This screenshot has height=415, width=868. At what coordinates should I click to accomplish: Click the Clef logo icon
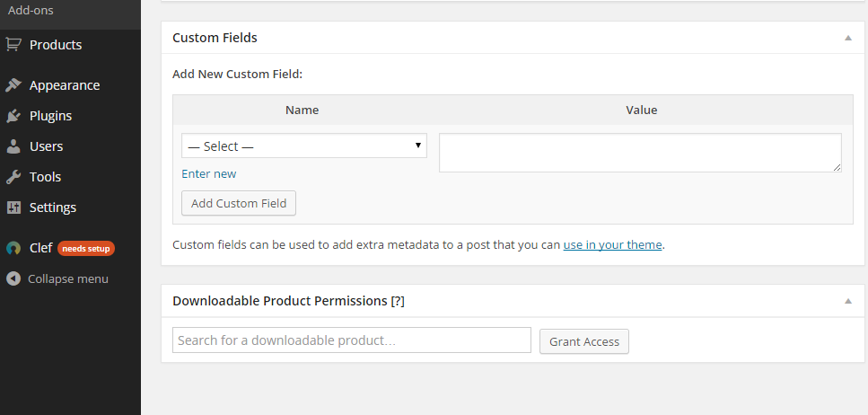pyautogui.click(x=13, y=248)
